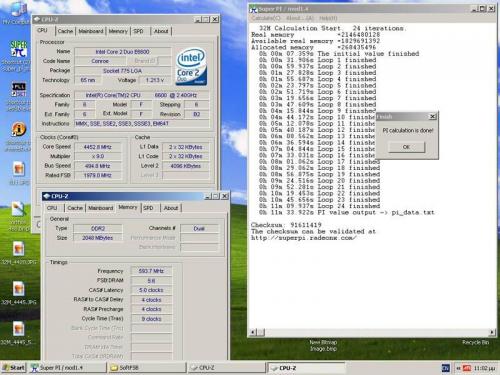Viewport: 500px width, 375px height.
Task: Click the Super PI window title bar icon
Action: point(254,9)
